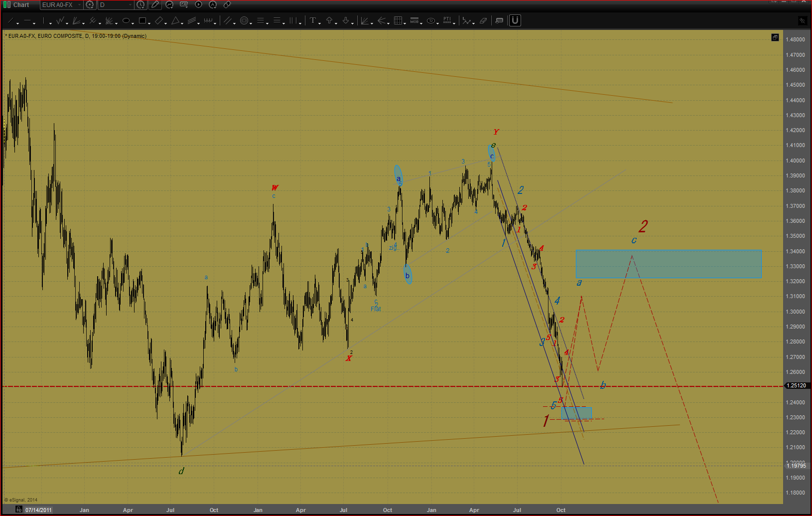
Task: Toggle the magnet snap mode button
Action: 515,20
